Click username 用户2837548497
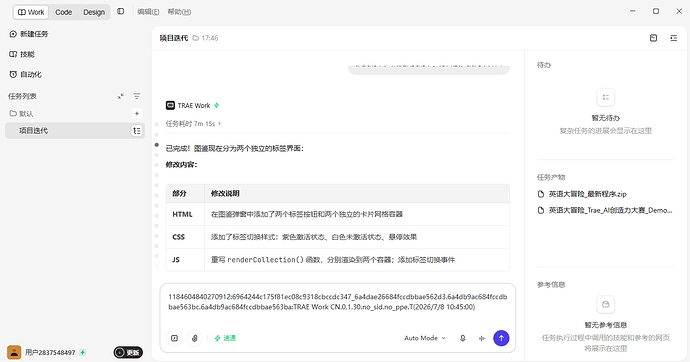 click(x=50, y=352)
